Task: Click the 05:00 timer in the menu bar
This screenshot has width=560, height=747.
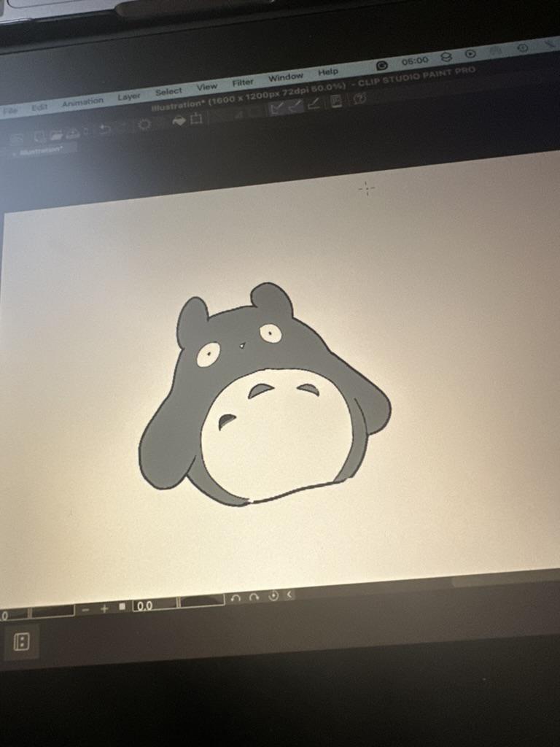Action: 415,61
